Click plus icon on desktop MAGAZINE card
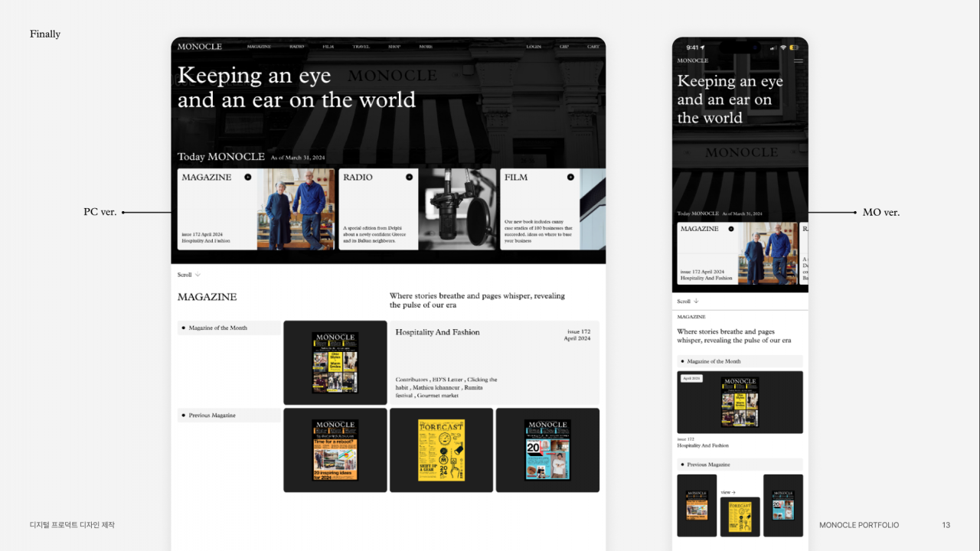The width and height of the screenshot is (980, 551). 248,177
